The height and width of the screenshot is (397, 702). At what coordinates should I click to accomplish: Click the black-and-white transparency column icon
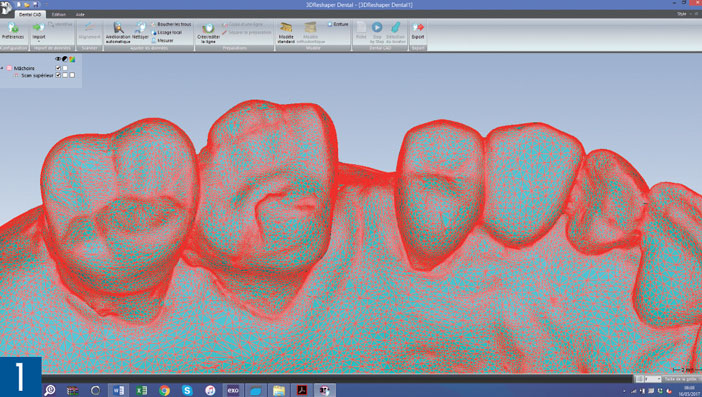(x=65, y=59)
